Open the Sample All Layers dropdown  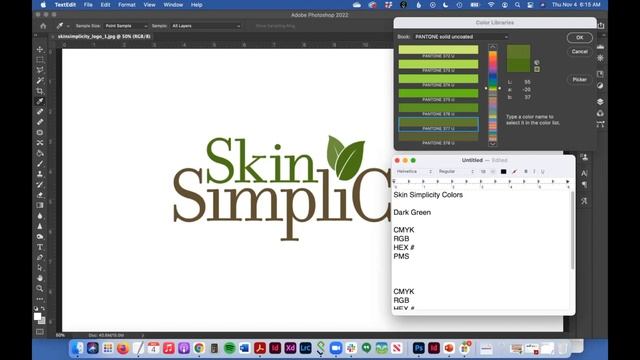pos(206,26)
